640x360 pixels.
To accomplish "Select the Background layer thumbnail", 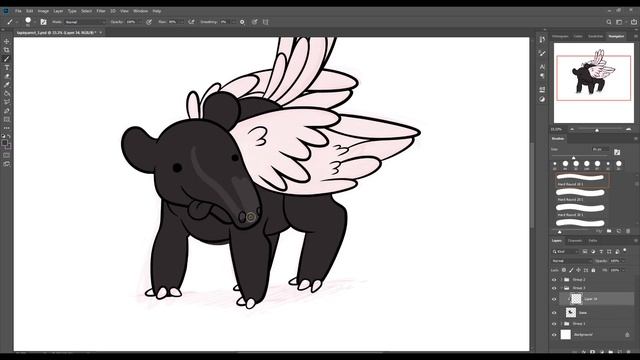I will (565, 335).
